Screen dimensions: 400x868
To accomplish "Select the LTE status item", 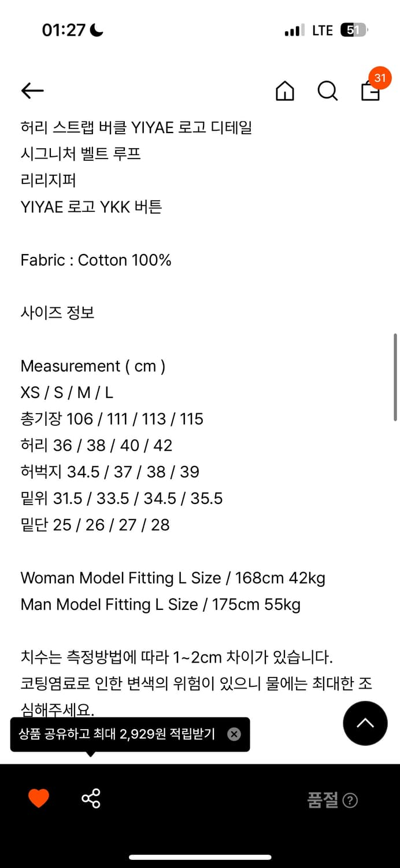I will click(x=321, y=30).
